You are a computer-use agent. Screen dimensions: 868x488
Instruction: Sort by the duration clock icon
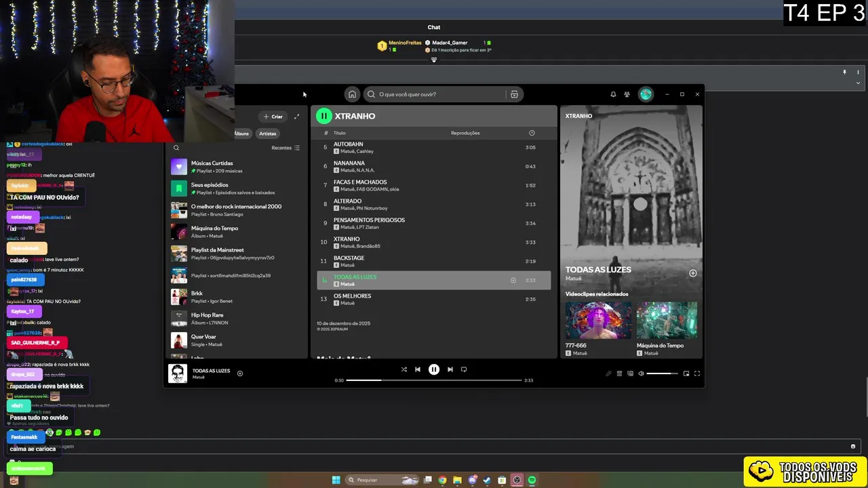(x=532, y=133)
